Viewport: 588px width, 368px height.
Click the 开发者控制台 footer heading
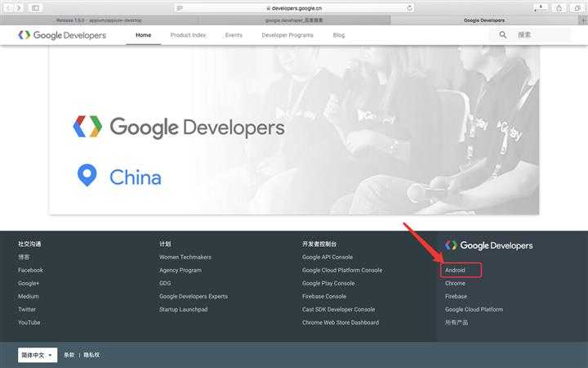point(319,244)
